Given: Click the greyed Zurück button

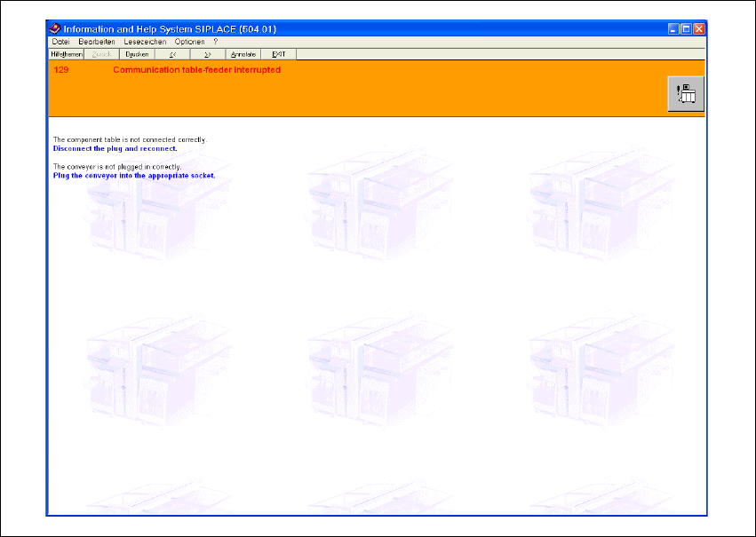Looking at the screenshot, I should [x=102, y=54].
